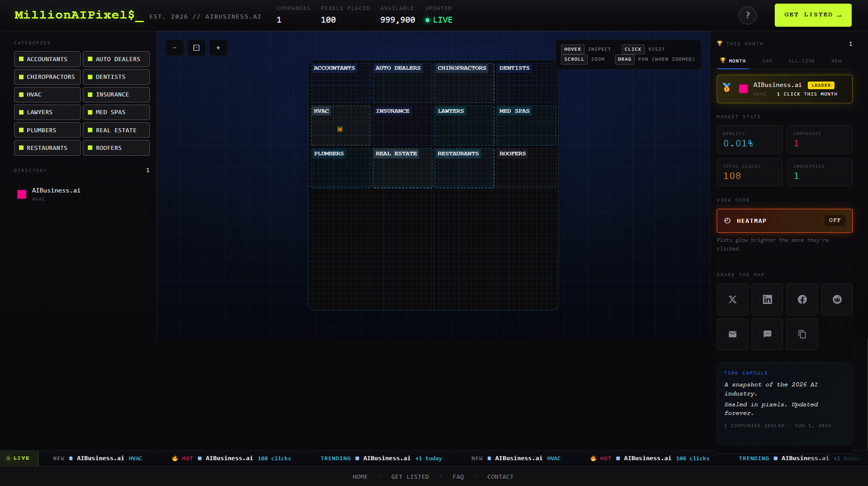Image resolution: width=868 pixels, height=486 pixels.
Task: Share the map on Facebook
Action: [x=802, y=299]
